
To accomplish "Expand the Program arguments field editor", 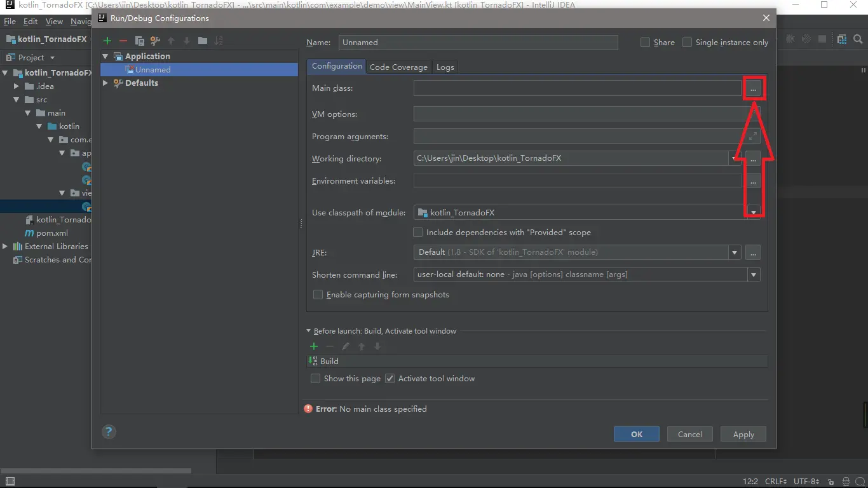I will [753, 136].
